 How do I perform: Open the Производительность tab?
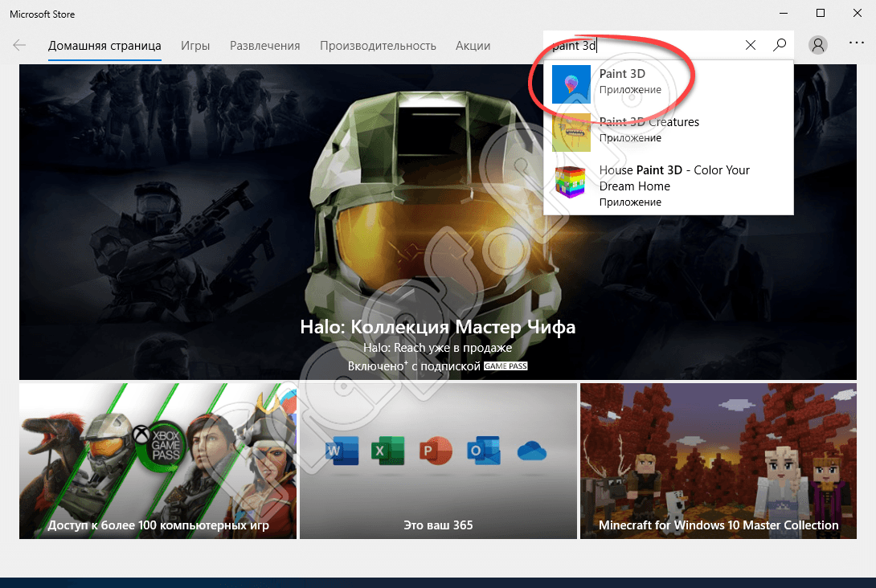pos(378,46)
